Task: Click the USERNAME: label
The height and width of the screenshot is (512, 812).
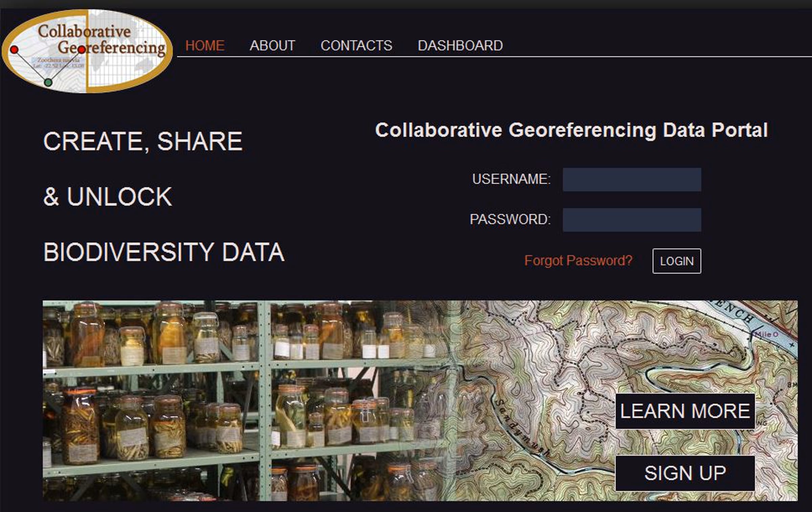Action: tap(511, 179)
